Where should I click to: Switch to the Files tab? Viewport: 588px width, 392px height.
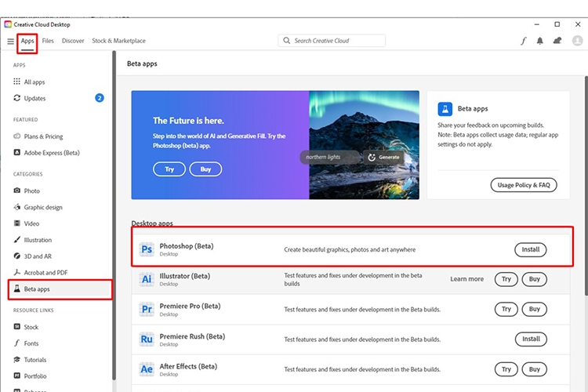pyautogui.click(x=48, y=41)
